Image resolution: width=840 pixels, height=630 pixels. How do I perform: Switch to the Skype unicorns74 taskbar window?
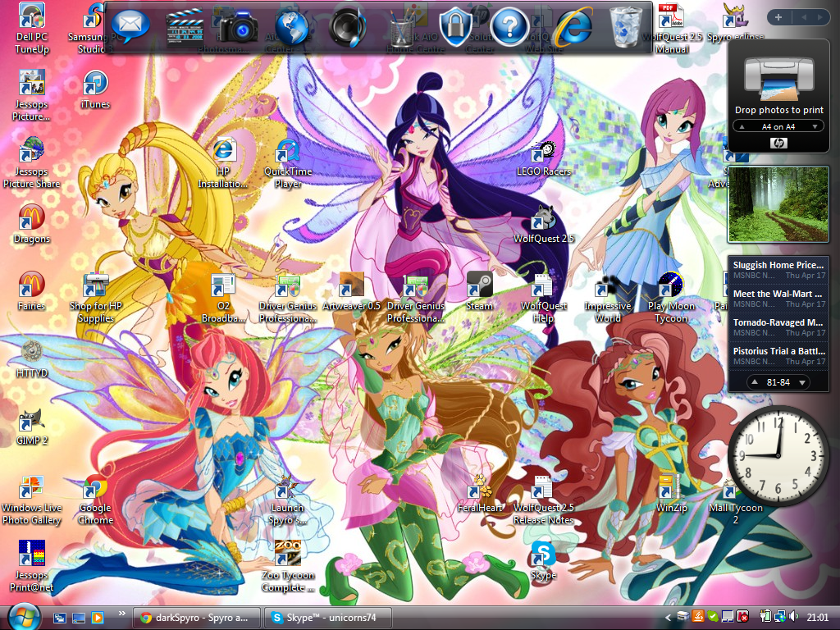click(x=327, y=618)
